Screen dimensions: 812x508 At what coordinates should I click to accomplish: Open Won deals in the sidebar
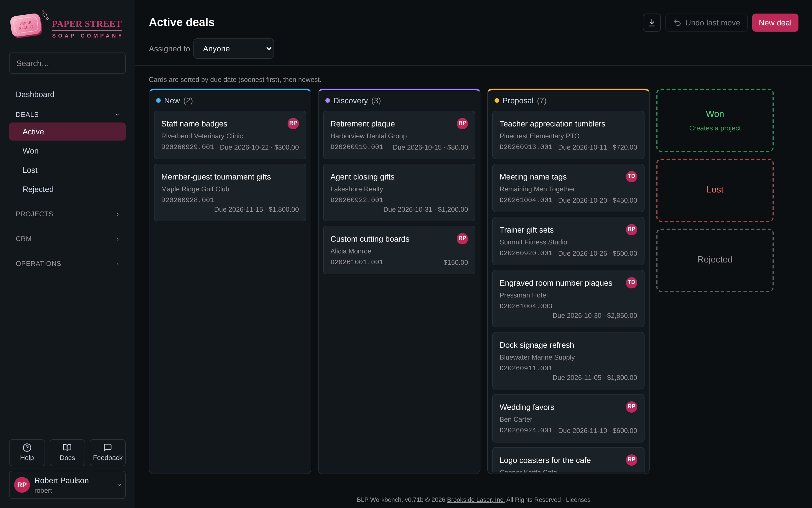tap(67, 151)
